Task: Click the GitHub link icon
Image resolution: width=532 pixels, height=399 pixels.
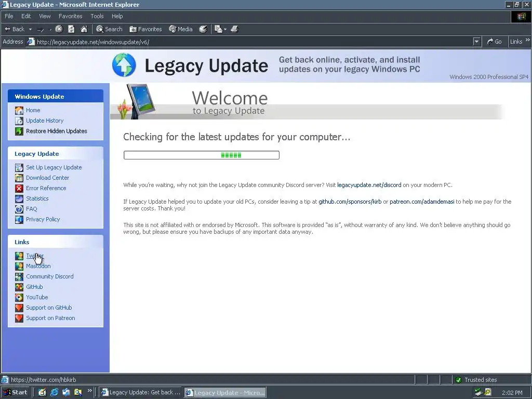Action: (x=19, y=287)
